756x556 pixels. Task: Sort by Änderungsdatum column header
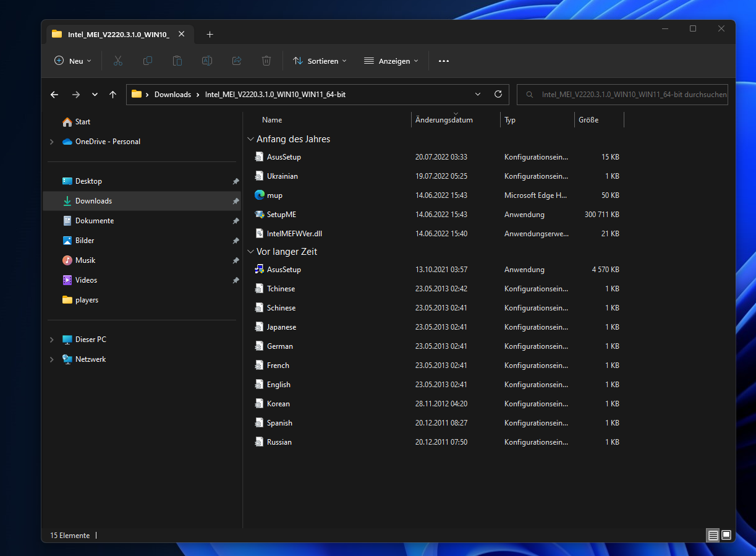pyautogui.click(x=444, y=120)
